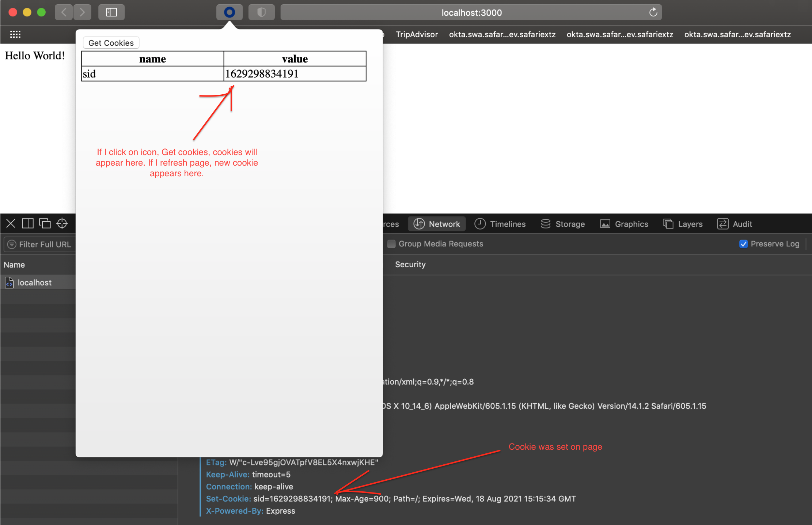Image resolution: width=812 pixels, height=525 pixels.
Task: Reload the localhost page
Action: [653, 12]
